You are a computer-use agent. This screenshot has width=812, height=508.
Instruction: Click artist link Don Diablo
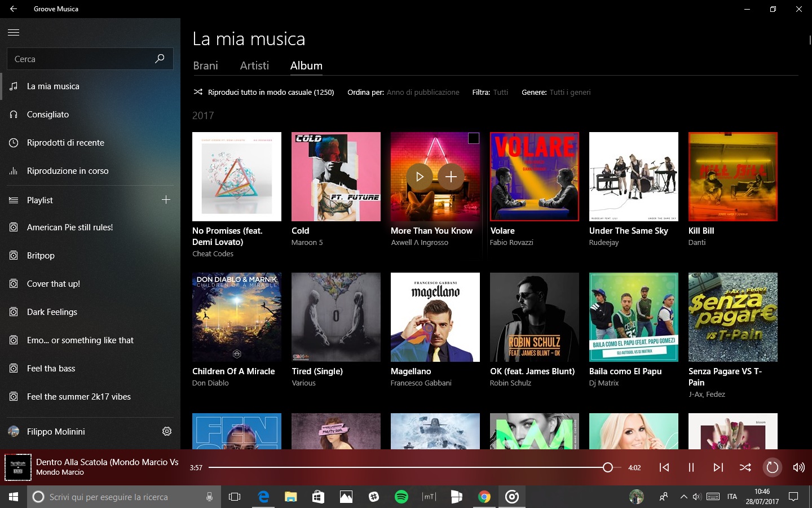point(210,383)
